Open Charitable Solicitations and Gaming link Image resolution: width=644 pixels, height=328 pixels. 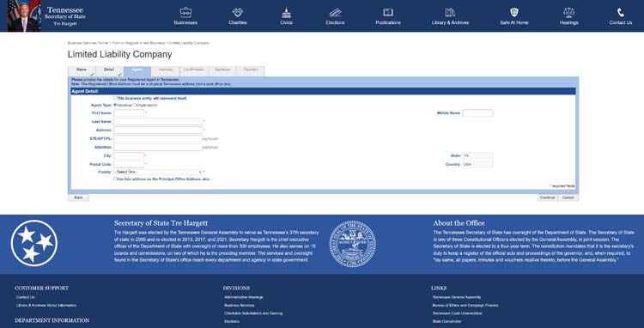coord(253,313)
